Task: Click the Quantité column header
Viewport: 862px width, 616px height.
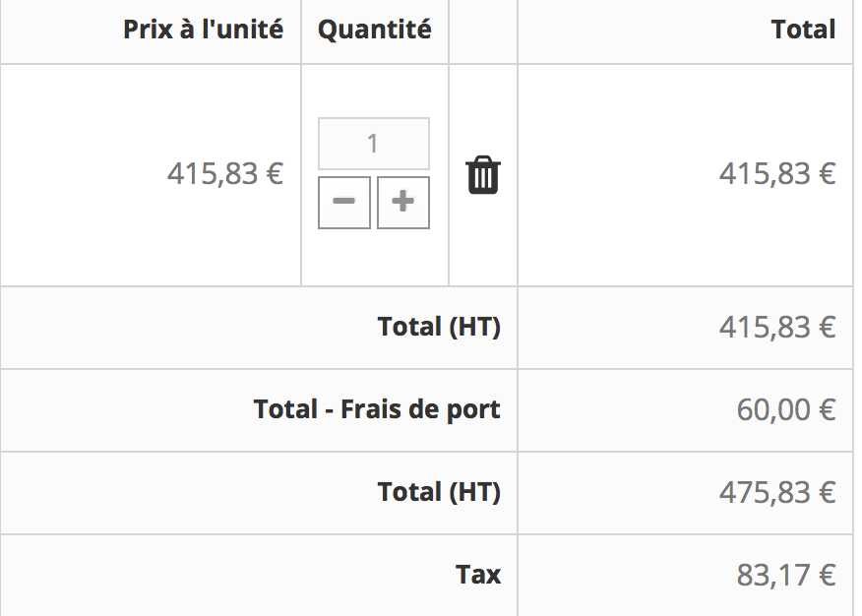Action: click(x=374, y=30)
